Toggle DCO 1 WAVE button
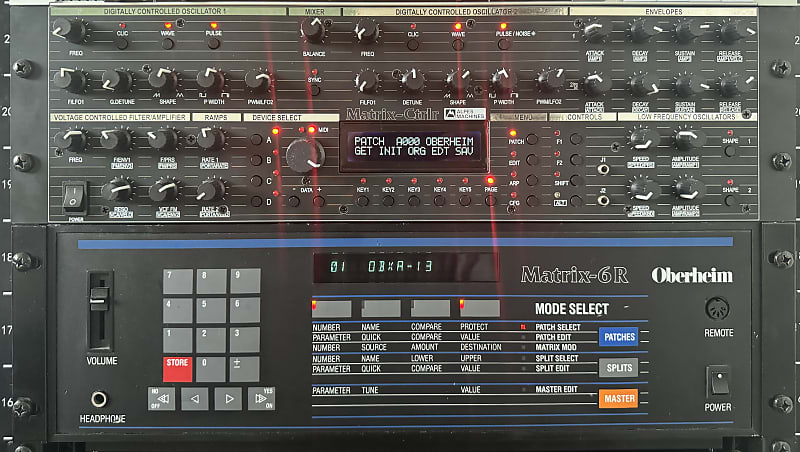 pyautogui.click(x=167, y=44)
